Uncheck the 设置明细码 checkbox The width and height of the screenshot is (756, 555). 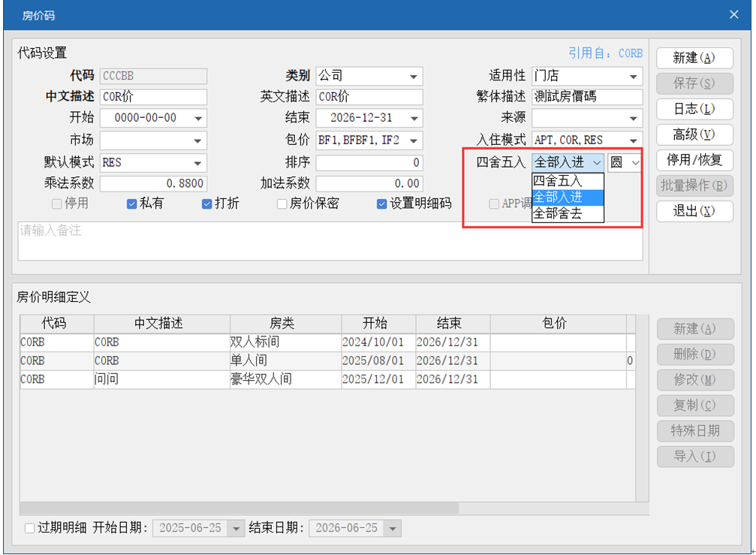click(x=381, y=204)
